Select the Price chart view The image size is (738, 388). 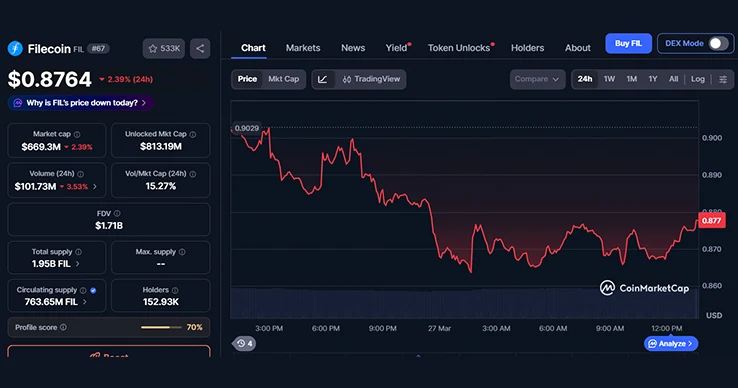pos(247,79)
